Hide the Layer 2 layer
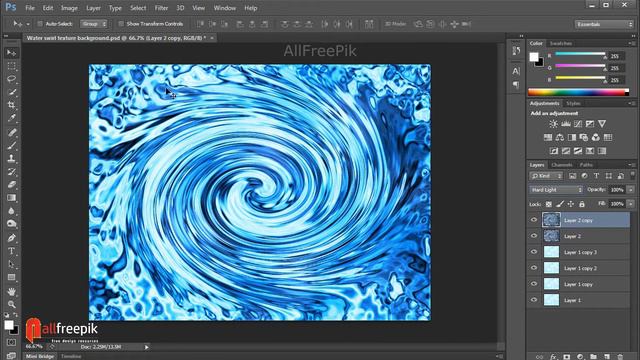 (534, 236)
